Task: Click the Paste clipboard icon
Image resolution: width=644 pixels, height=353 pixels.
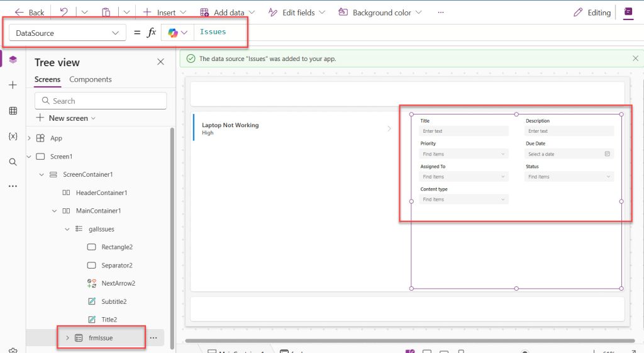Action: point(106,13)
